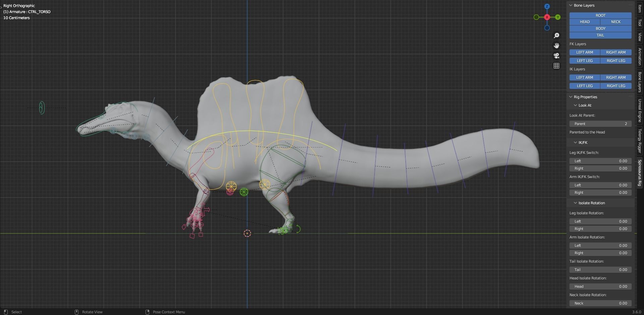Screen dimensions: 644x315
Task: Click the zoom view magnifier icon
Action: point(557,36)
